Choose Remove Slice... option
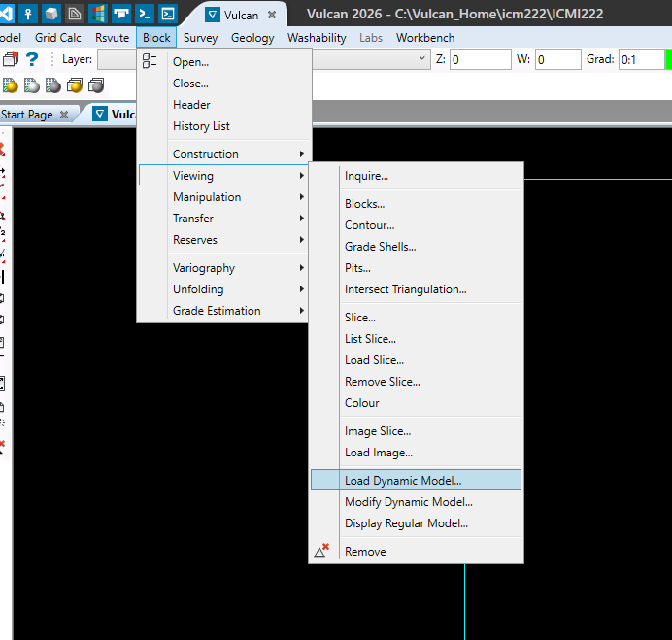 coord(416,382)
